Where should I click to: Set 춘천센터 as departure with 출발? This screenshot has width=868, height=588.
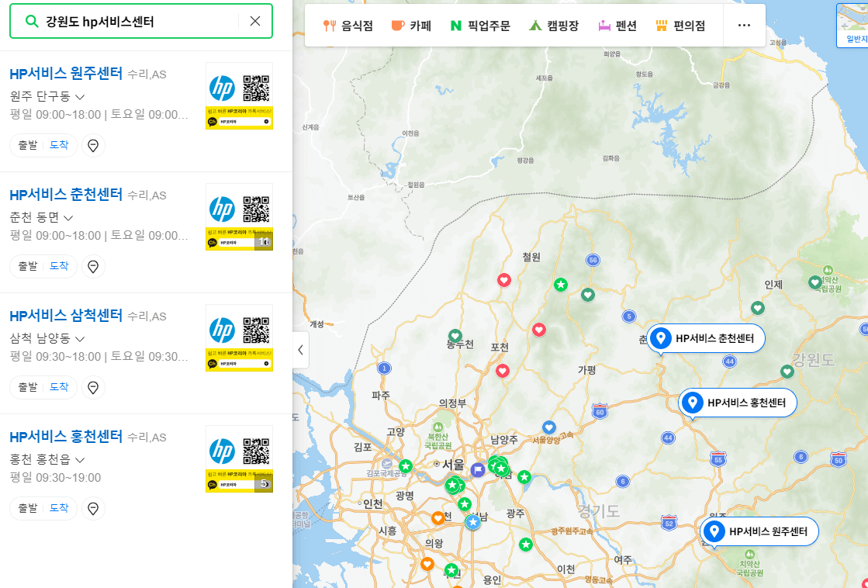point(28,266)
